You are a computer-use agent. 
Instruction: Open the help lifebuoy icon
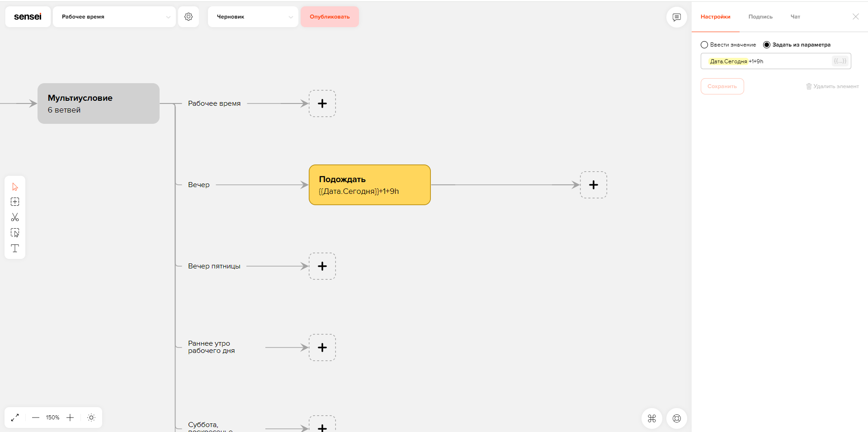tap(677, 418)
